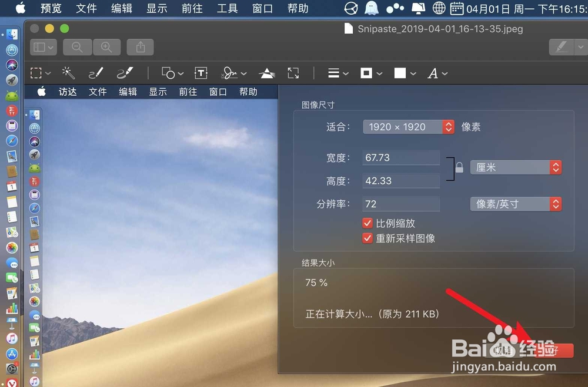Open the Share button in toolbar

(140, 47)
